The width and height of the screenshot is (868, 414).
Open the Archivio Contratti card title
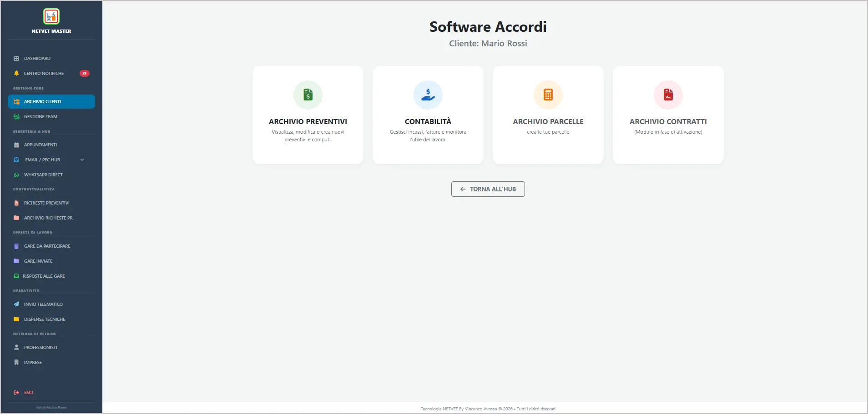click(668, 122)
